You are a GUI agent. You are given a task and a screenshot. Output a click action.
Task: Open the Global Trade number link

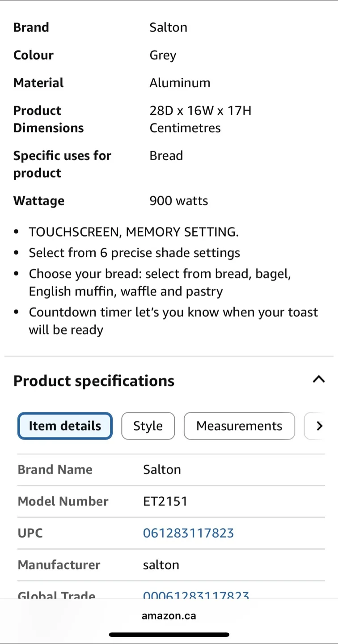coord(196,595)
